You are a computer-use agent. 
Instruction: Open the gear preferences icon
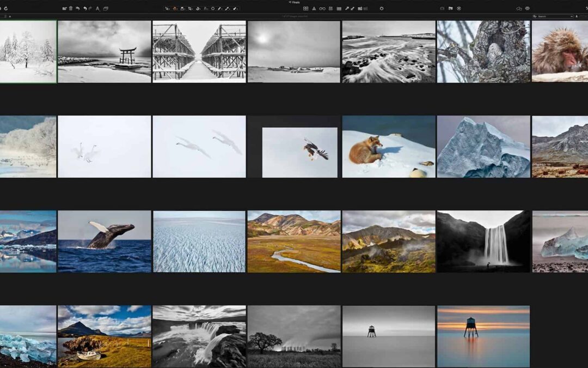pos(381,8)
